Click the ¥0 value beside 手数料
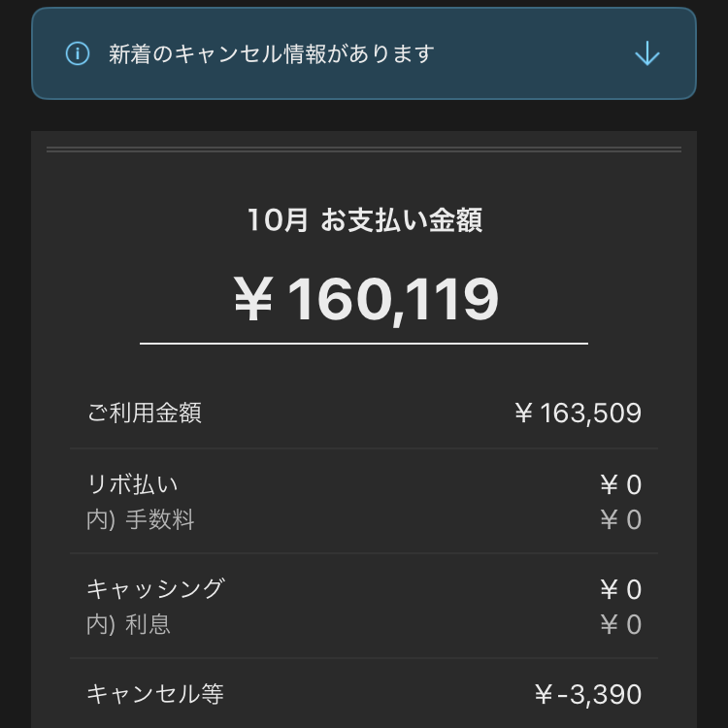Screen dimensions: 728x728 620,520
